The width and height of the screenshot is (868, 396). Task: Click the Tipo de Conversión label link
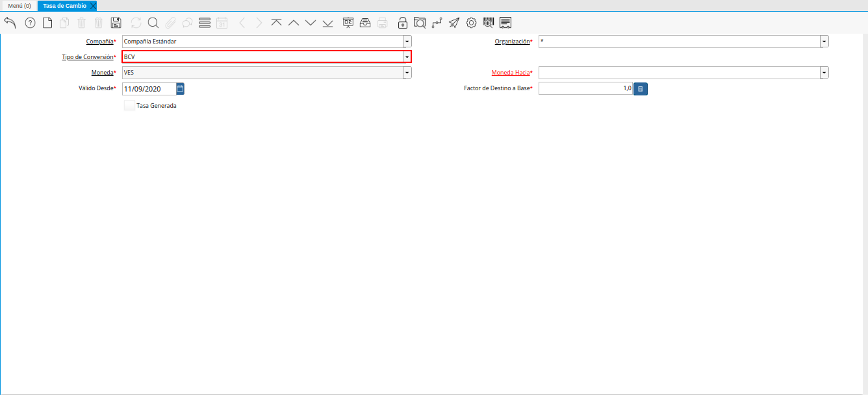pyautogui.click(x=88, y=57)
